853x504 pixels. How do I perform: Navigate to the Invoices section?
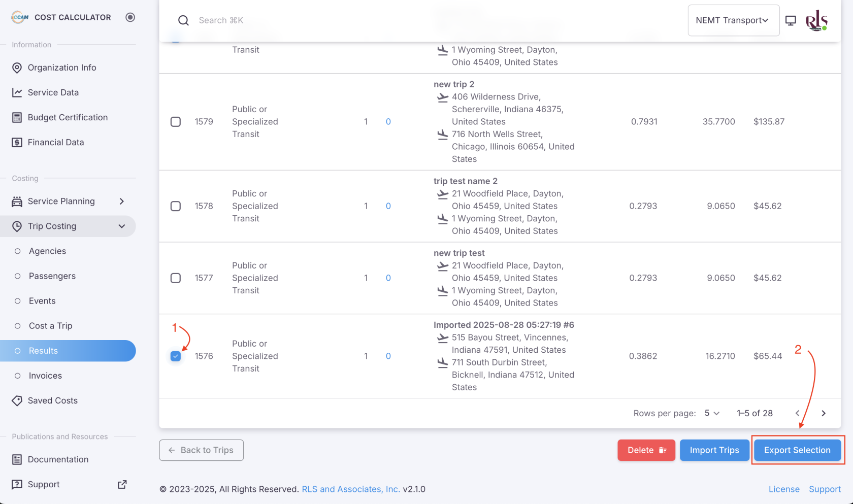(x=45, y=376)
